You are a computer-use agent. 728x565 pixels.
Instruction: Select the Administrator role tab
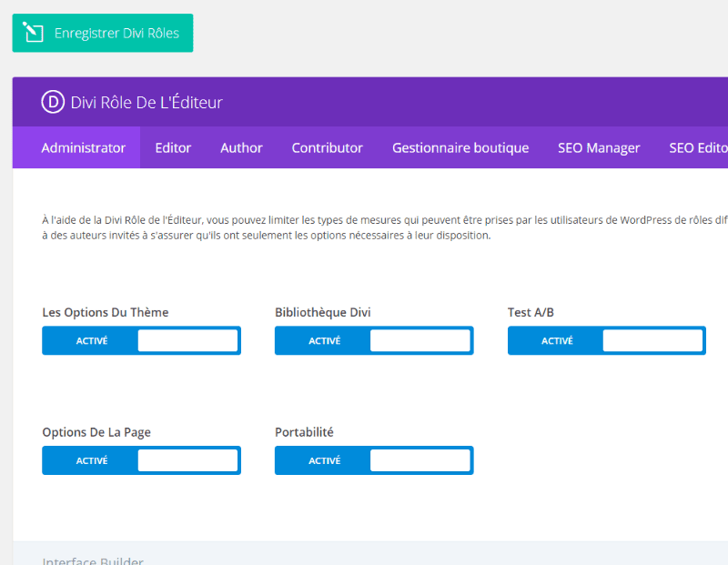83,147
